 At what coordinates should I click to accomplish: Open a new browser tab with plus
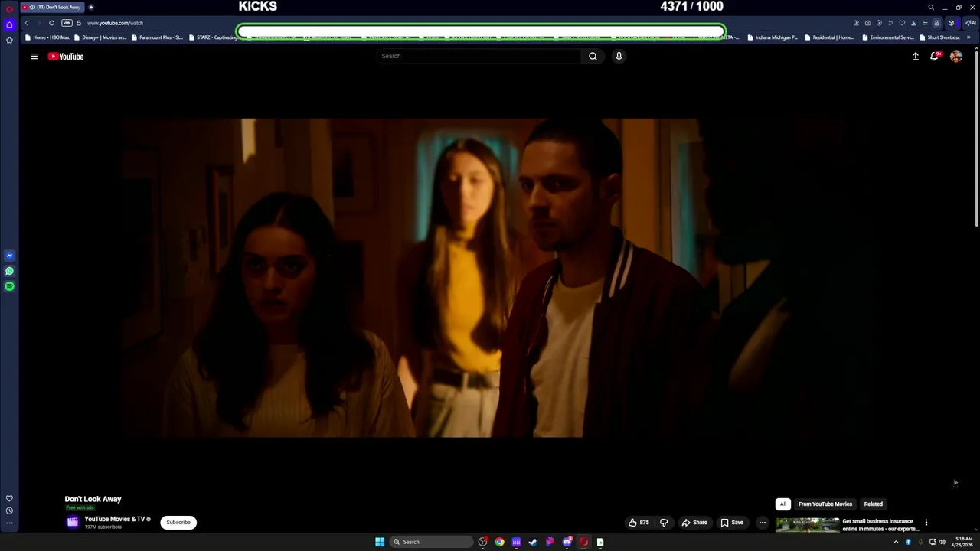click(x=90, y=7)
